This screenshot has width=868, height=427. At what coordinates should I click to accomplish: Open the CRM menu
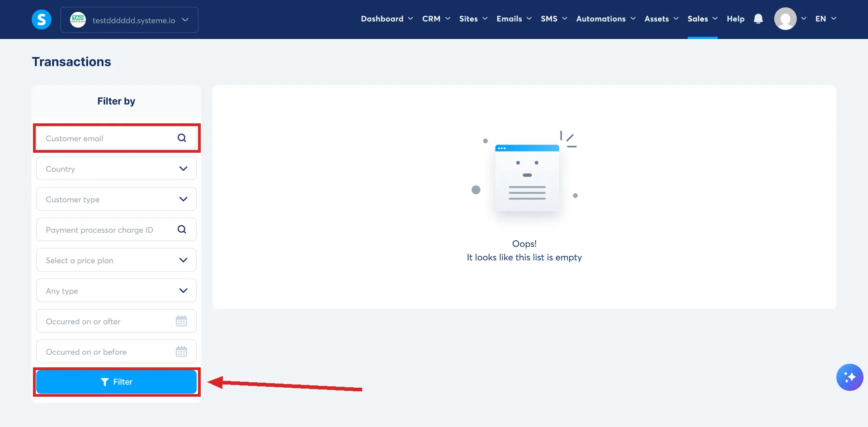click(436, 19)
